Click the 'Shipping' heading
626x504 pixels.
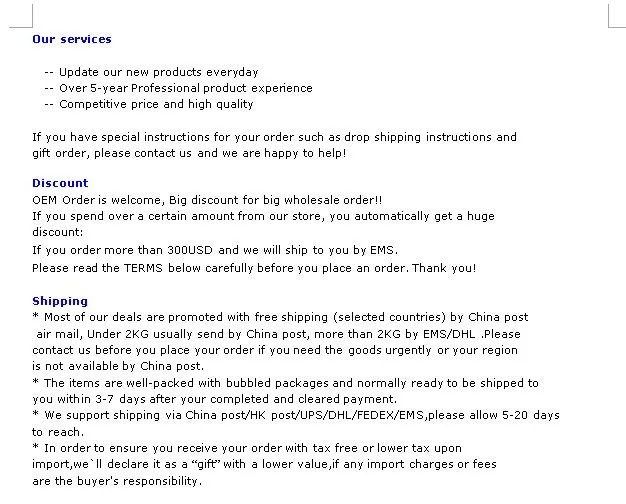(x=60, y=301)
